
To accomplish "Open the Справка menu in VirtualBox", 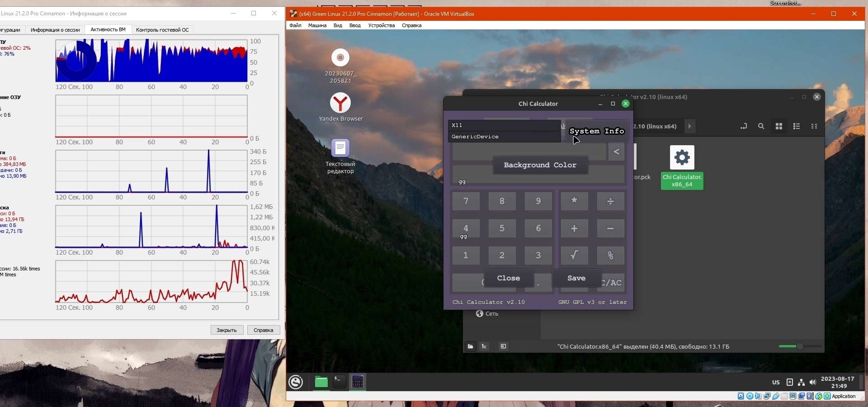I will coord(412,25).
